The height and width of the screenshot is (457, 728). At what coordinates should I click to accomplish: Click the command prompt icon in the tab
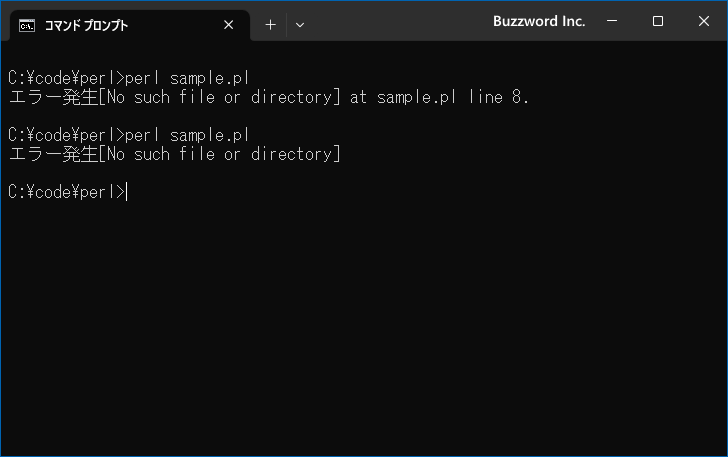click(26, 26)
